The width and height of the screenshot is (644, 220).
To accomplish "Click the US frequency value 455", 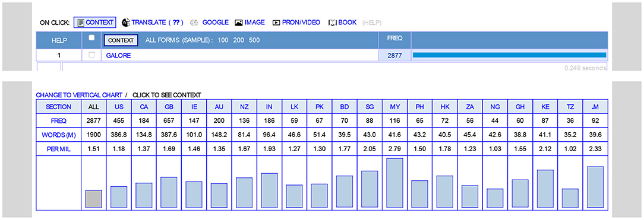I will (x=119, y=121).
